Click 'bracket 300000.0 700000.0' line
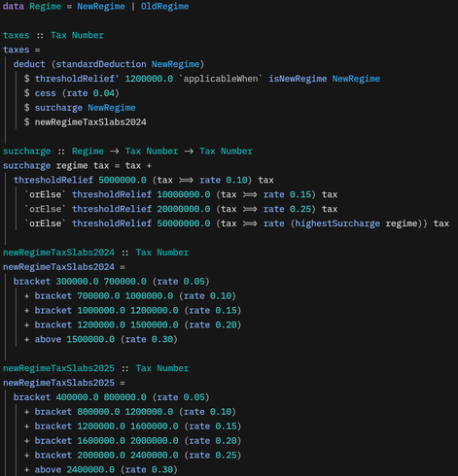 [x=112, y=282]
